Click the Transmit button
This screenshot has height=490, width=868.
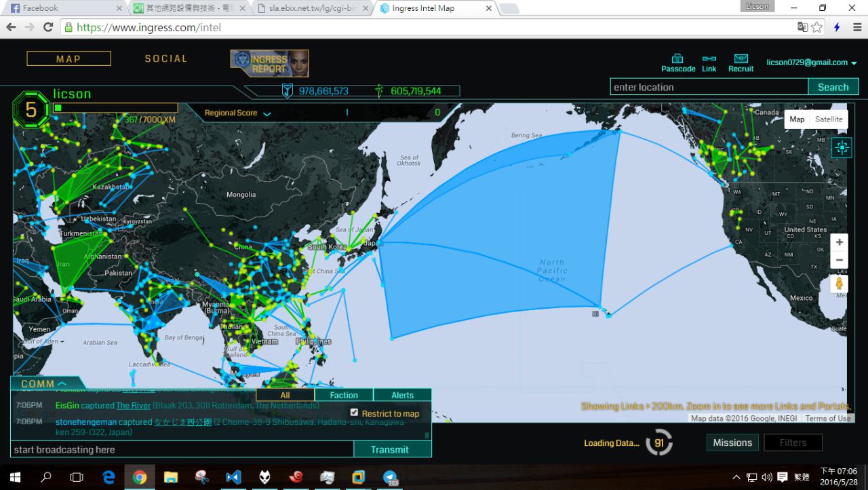390,449
